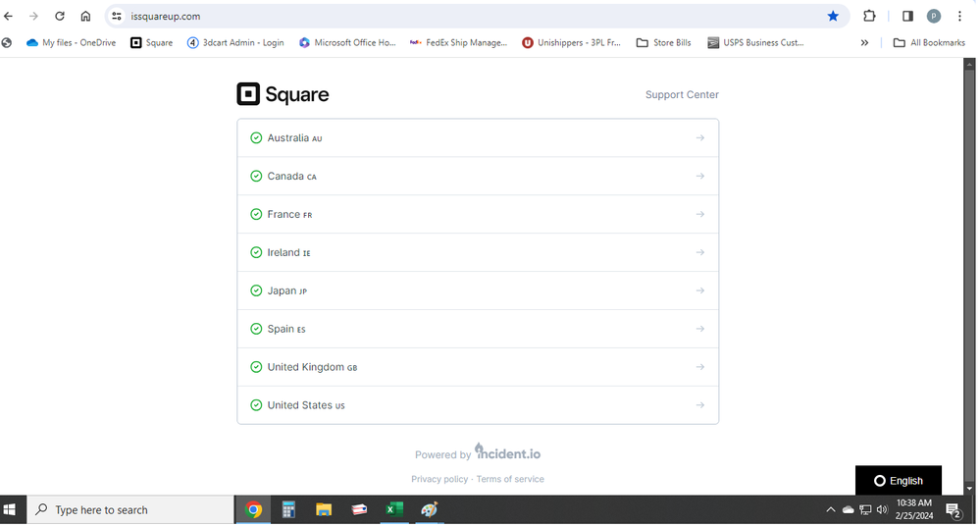
Task: Reload the page with the refresh icon
Action: [60, 17]
